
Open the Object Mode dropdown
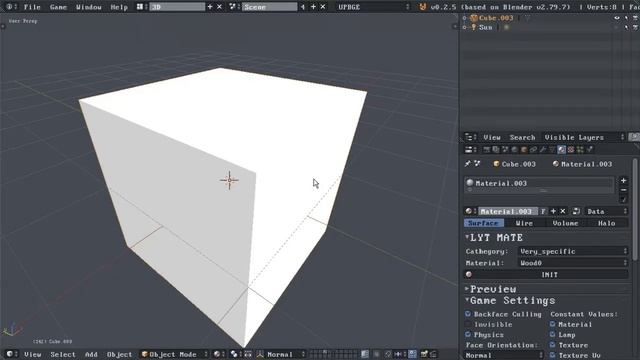tap(174, 354)
